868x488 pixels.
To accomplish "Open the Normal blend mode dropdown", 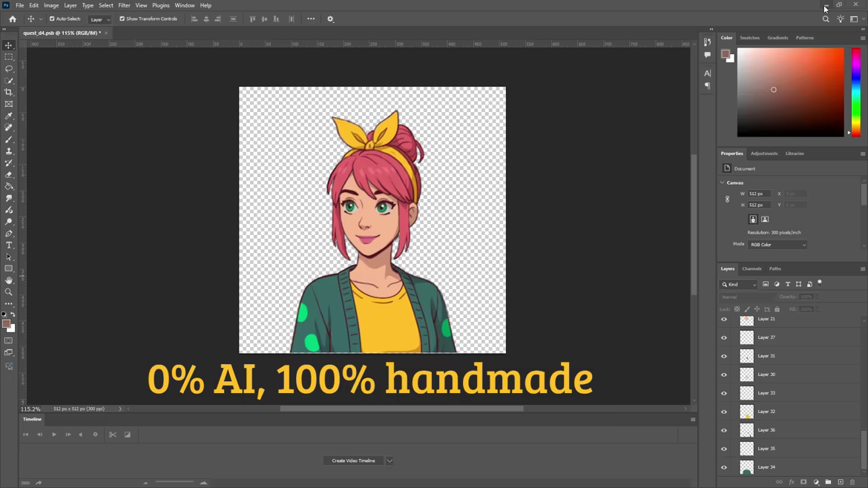I will tap(746, 297).
